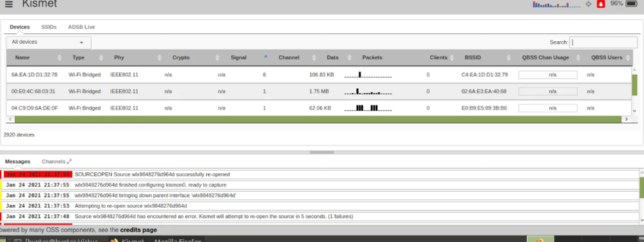Select device 00:E0:4C:68:03:31
This screenshot has width=644, height=242.
33,91
